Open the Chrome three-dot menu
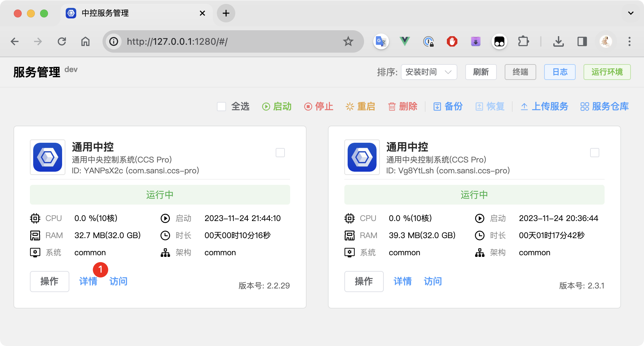The width and height of the screenshot is (644, 346). [629, 41]
